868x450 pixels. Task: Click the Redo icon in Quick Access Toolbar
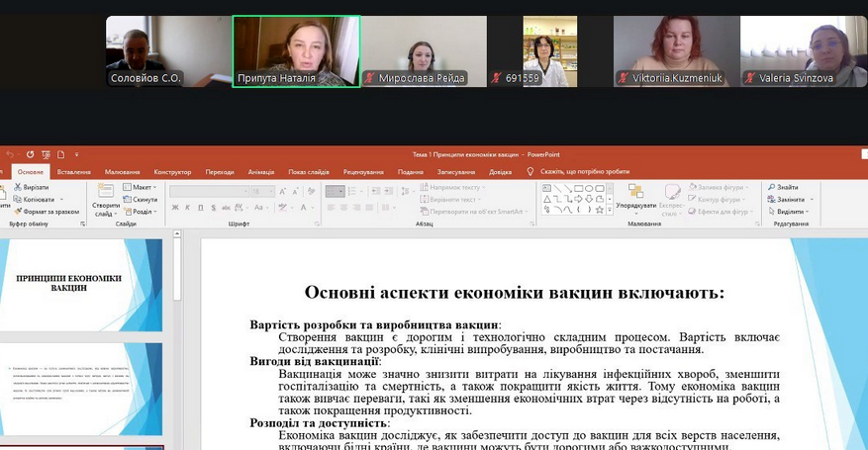click(31, 154)
